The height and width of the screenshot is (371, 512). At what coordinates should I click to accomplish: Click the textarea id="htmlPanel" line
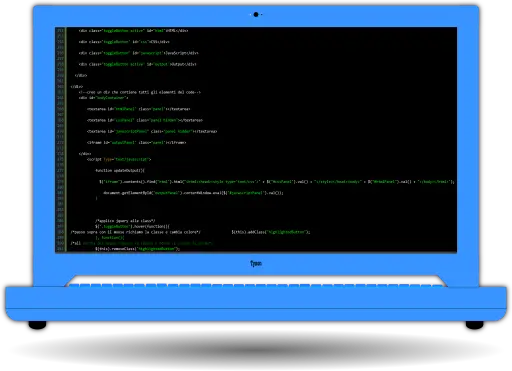coord(139,109)
